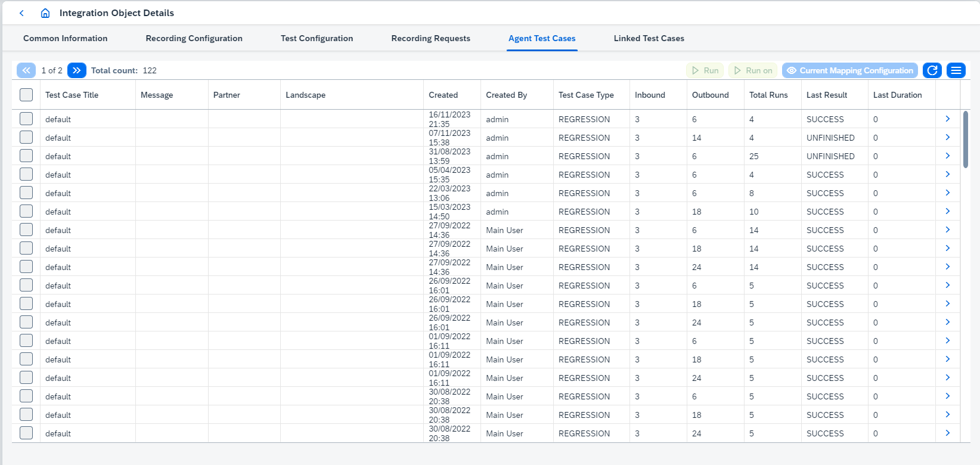Open details arrow for 07/11/2023 row

pyautogui.click(x=948, y=137)
